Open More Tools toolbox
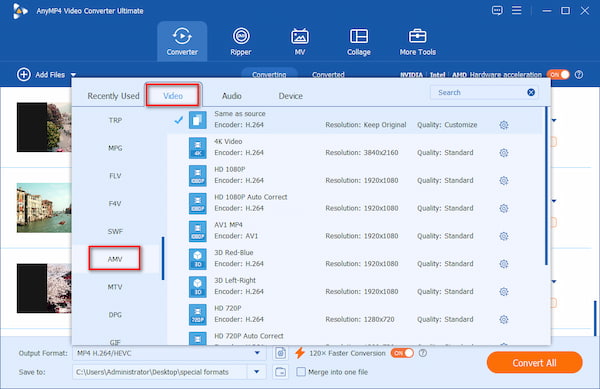 (417, 42)
